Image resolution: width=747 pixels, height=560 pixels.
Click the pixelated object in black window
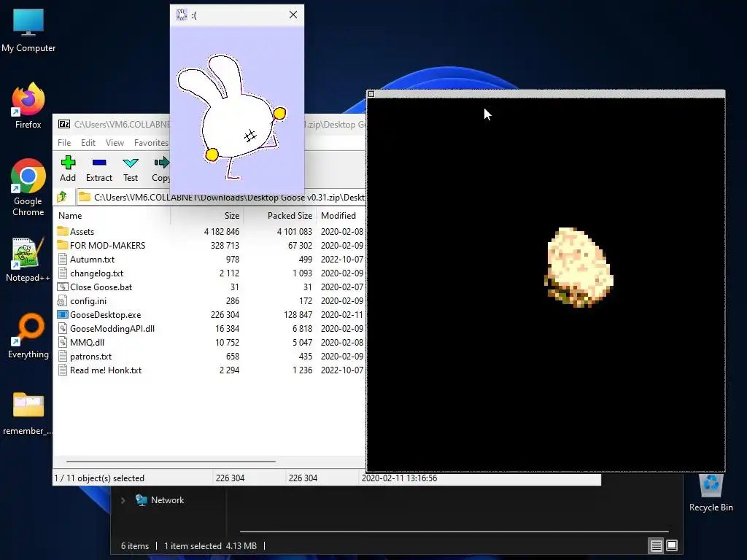point(578,267)
